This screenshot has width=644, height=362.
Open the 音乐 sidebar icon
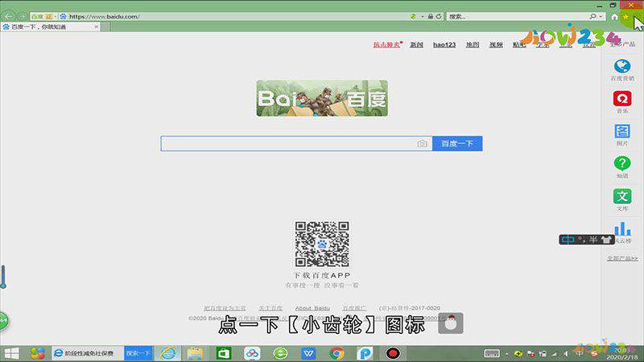point(622,98)
